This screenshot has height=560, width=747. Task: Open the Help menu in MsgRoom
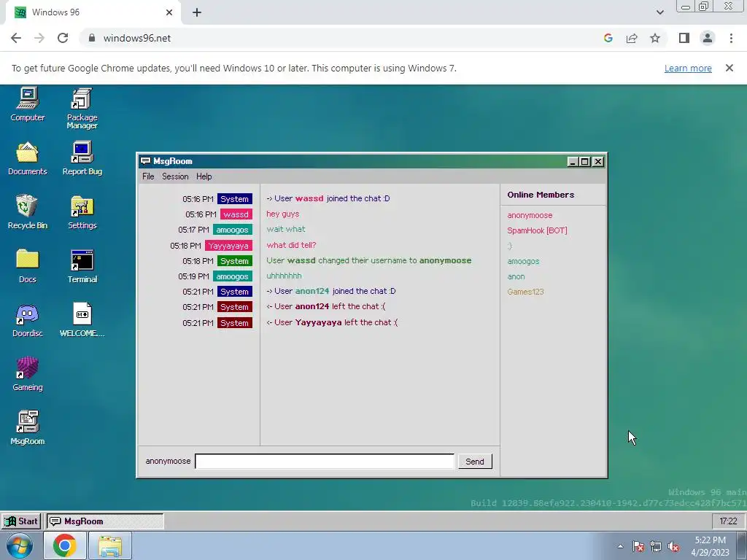pyautogui.click(x=204, y=176)
